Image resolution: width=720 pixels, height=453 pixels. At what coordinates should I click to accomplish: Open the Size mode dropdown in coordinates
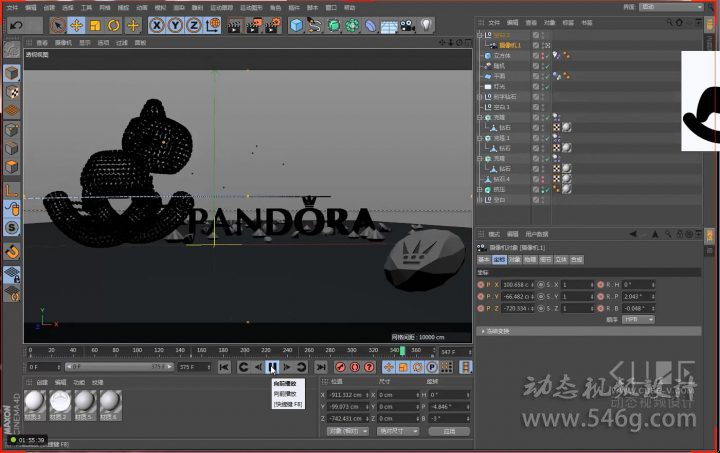pyautogui.click(x=398, y=431)
